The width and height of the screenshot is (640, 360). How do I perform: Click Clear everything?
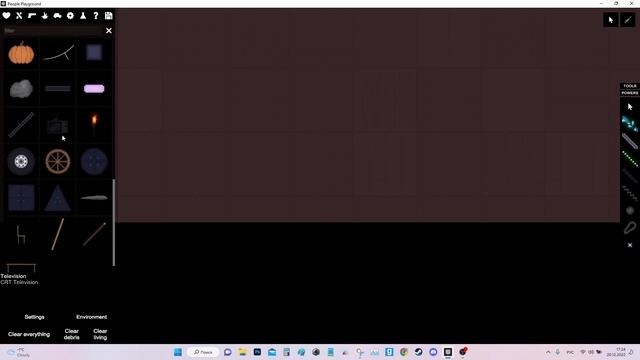pyautogui.click(x=29, y=334)
